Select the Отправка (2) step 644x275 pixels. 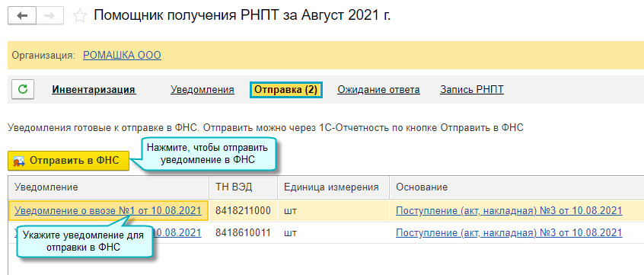286,90
